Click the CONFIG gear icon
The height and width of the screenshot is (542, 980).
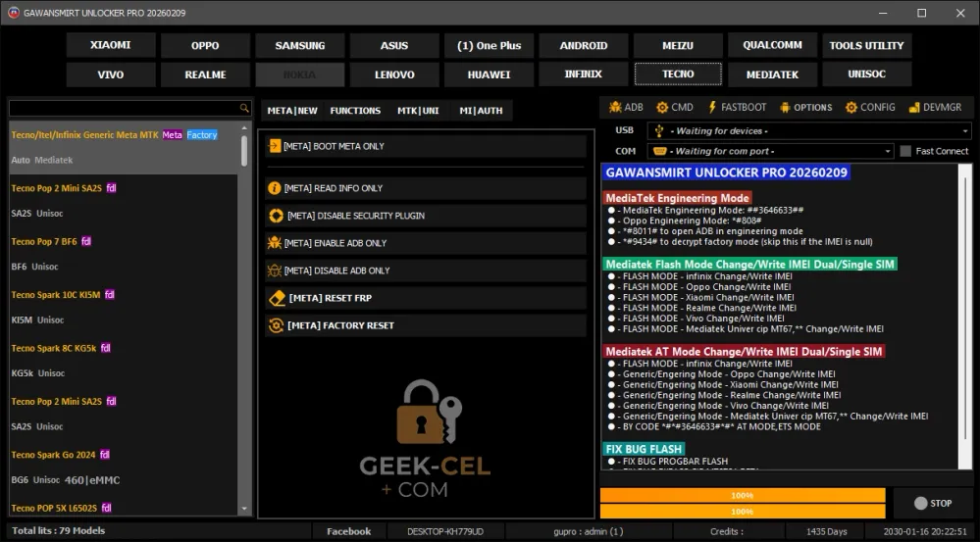[851, 108]
